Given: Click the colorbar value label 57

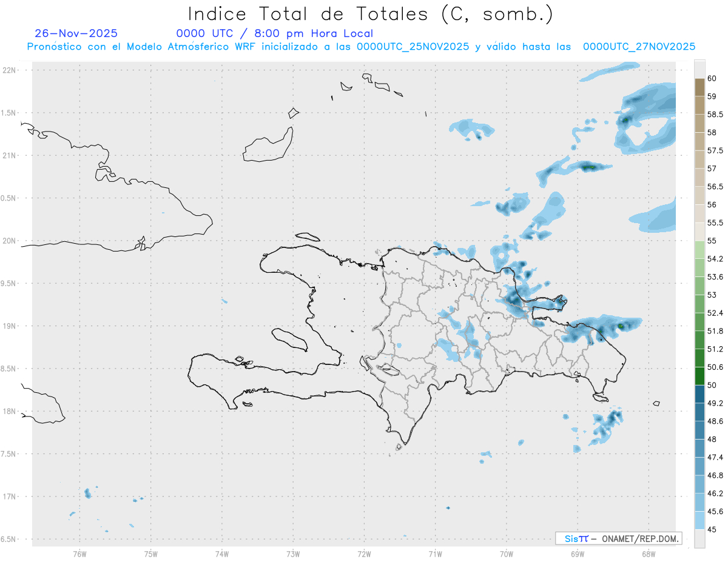Looking at the screenshot, I should pyautogui.click(x=712, y=169).
